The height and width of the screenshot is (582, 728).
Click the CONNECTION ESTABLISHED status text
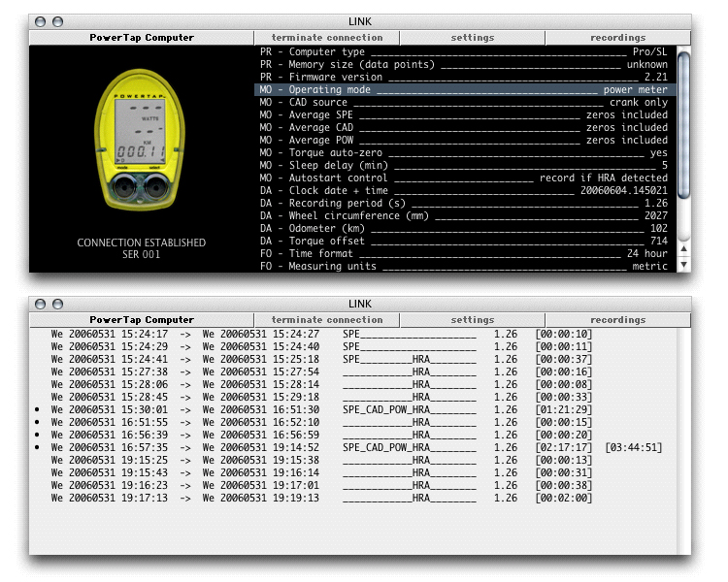point(141,242)
